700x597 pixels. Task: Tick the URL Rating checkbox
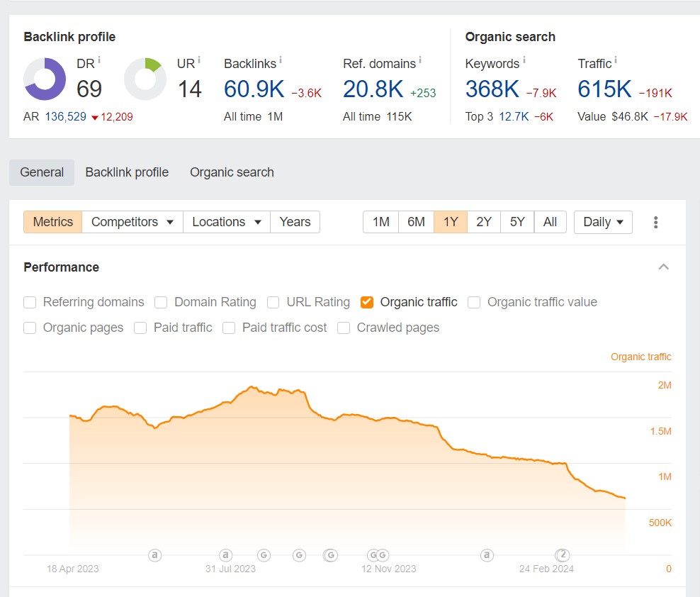[273, 303]
